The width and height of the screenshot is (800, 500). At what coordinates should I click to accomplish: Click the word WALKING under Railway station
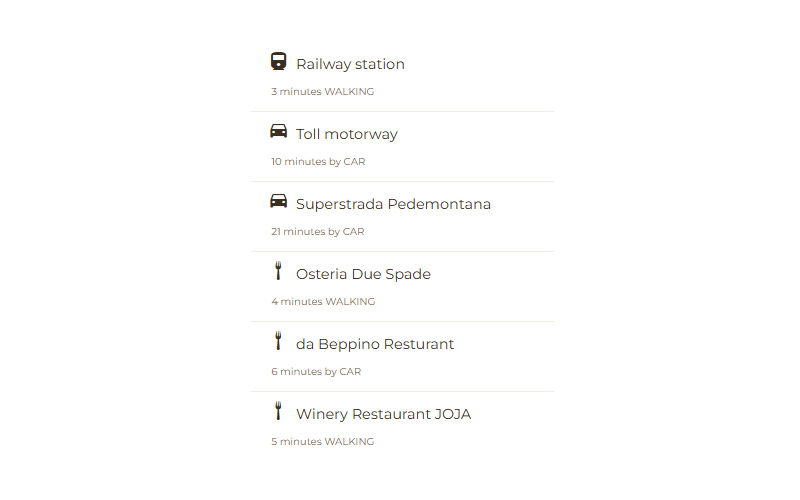pos(349,92)
